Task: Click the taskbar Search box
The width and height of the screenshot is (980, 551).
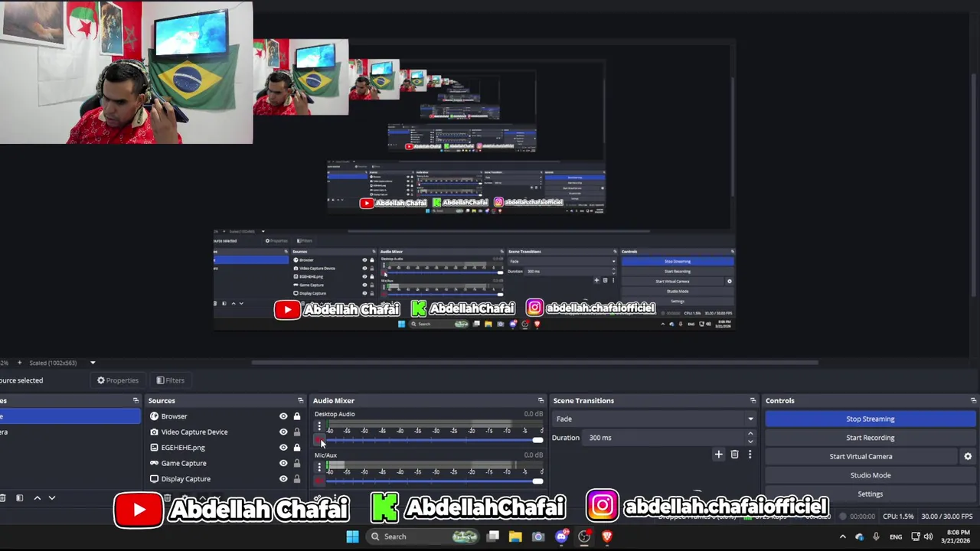Action: tap(423, 536)
